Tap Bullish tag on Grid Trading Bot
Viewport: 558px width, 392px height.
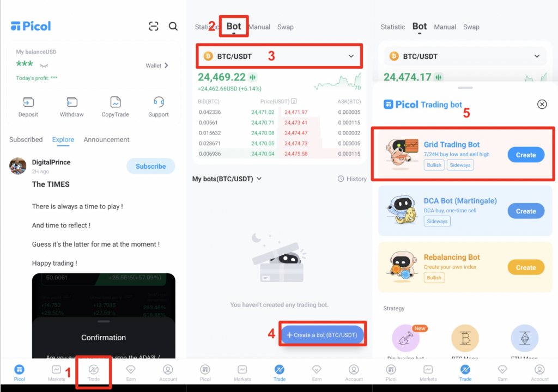point(434,165)
